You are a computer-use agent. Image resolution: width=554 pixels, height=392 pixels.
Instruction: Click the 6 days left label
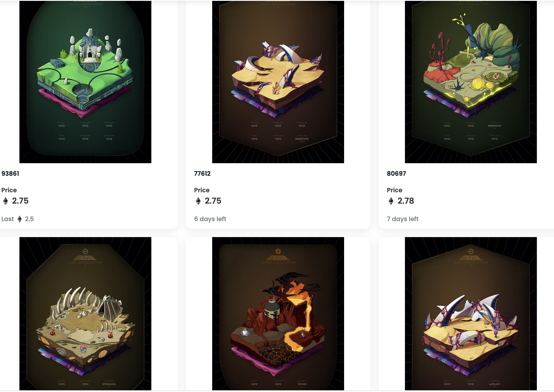[x=210, y=219]
